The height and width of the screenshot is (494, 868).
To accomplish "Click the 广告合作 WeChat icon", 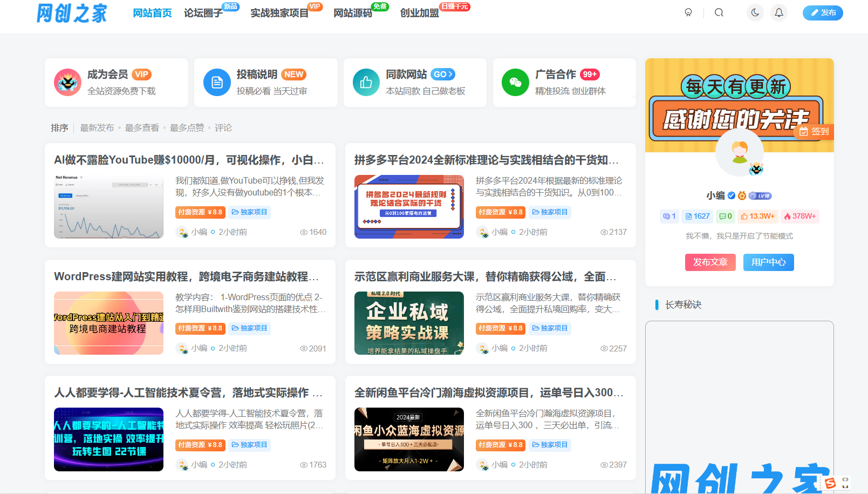I will click(x=516, y=82).
